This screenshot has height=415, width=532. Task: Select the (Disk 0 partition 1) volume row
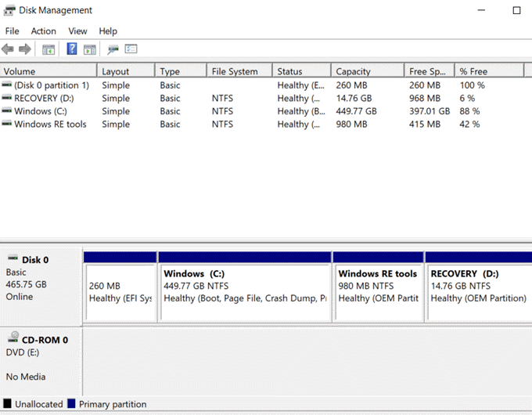[x=266, y=85]
